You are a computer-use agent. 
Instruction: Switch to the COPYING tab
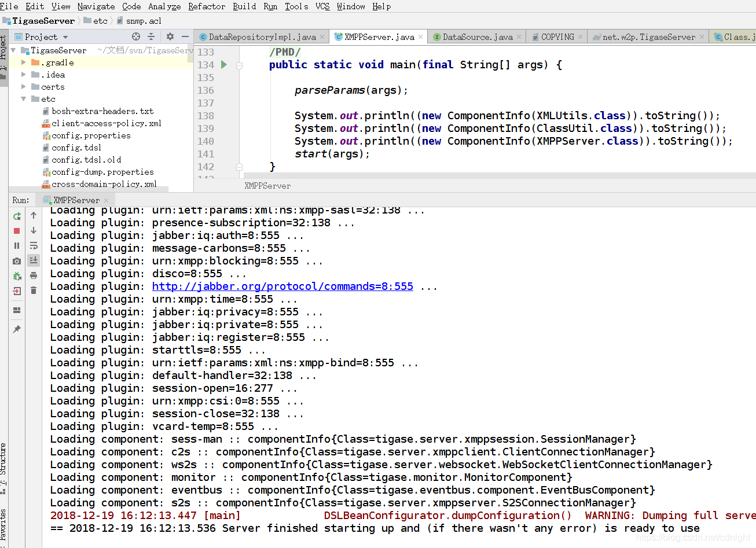pos(557,37)
